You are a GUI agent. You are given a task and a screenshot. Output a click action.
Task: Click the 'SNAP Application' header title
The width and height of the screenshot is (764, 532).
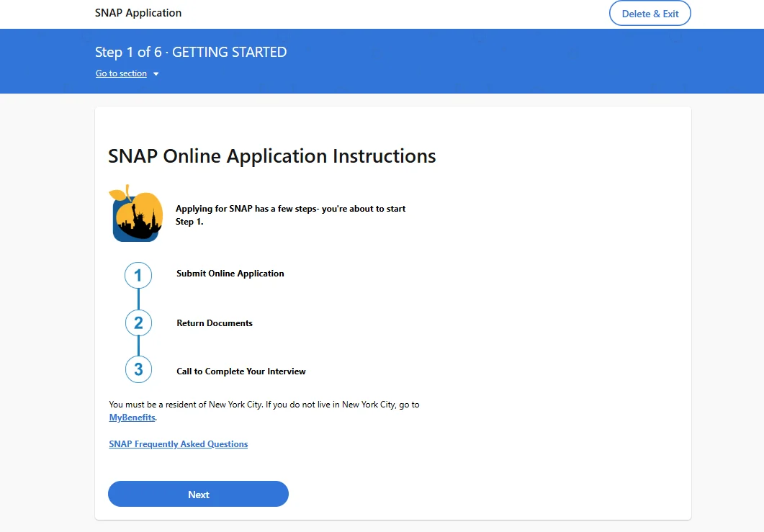(x=138, y=13)
